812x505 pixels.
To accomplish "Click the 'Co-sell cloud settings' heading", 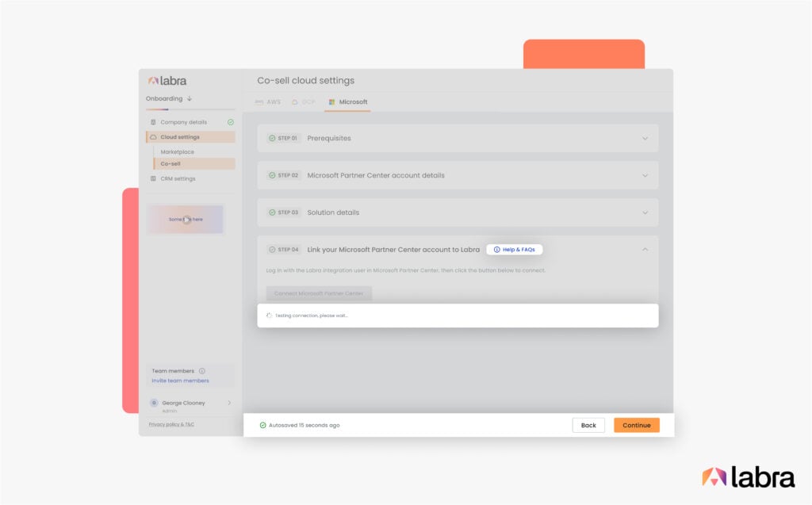I will coord(305,80).
